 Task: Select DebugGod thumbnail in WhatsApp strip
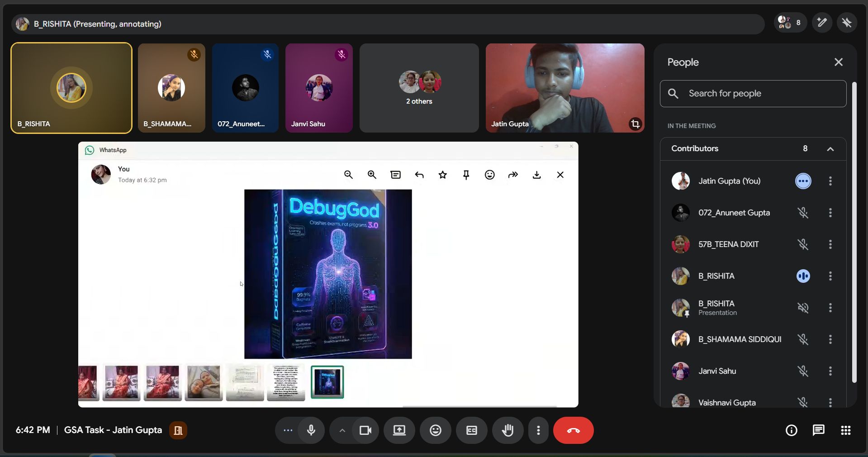point(327,382)
